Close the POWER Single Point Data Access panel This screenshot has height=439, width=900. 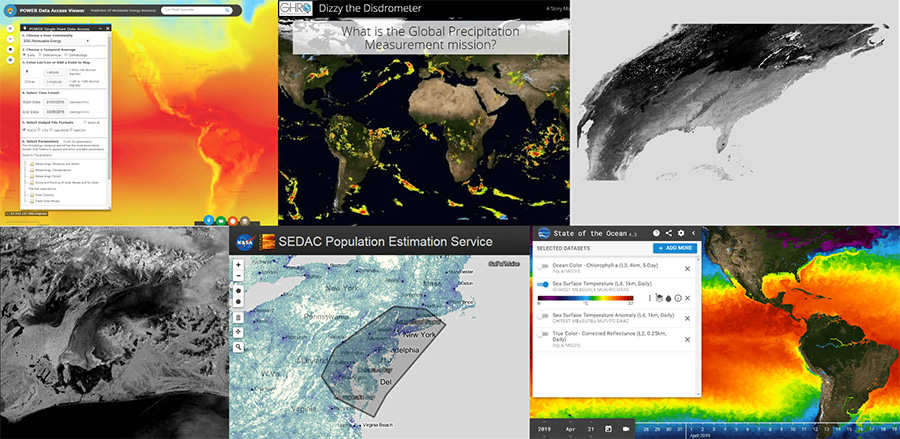107,28
